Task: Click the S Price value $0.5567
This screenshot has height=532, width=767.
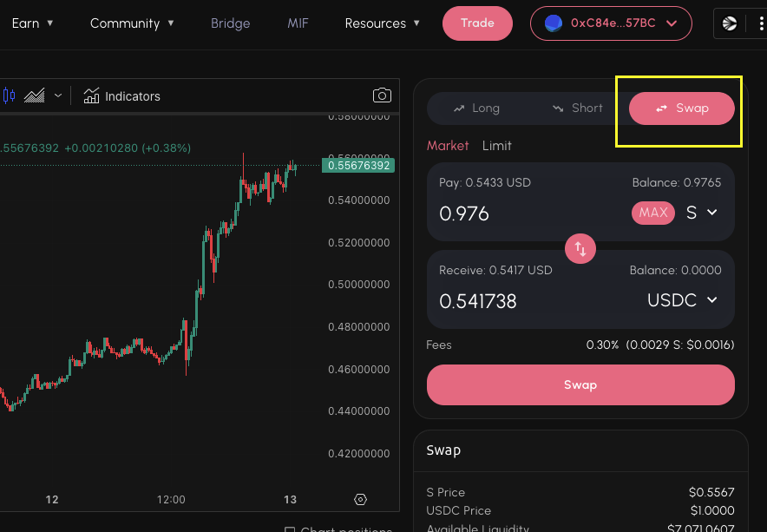Action: [711, 492]
